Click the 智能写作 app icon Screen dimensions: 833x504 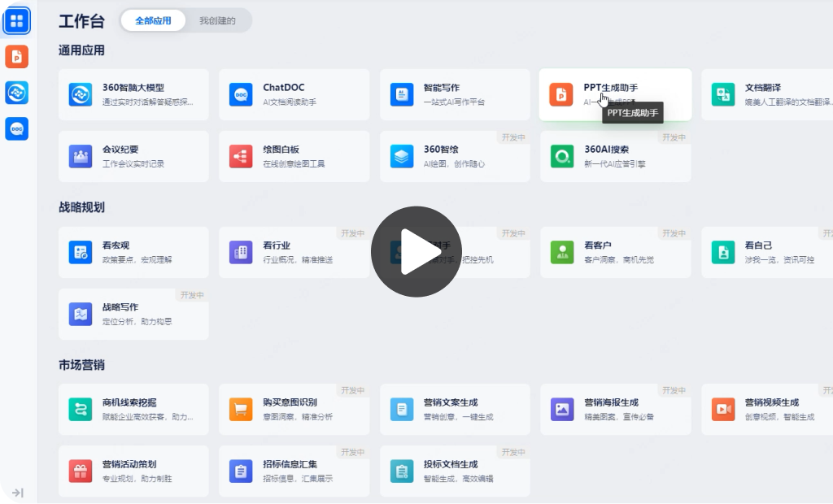(402, 94)
